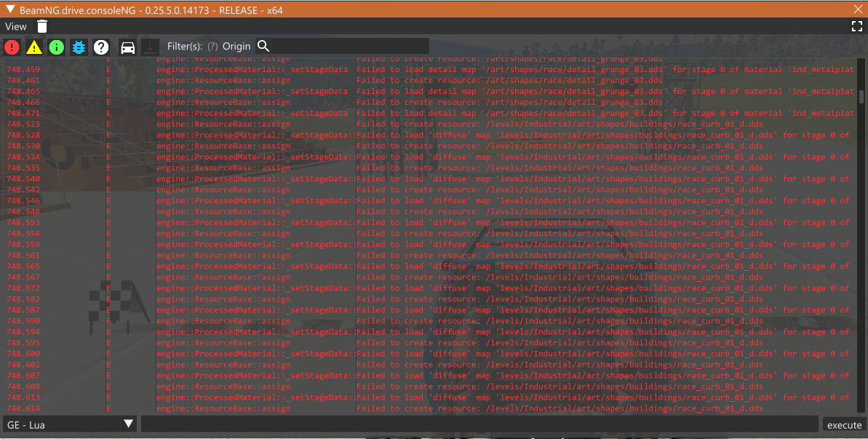Click the error message in row 748.542
Viewport: 868px width, 439px height.
pos(560,190)
